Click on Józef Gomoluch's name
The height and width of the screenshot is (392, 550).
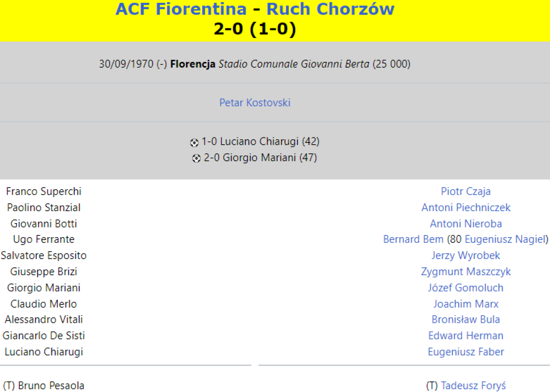tap(466, 288)
